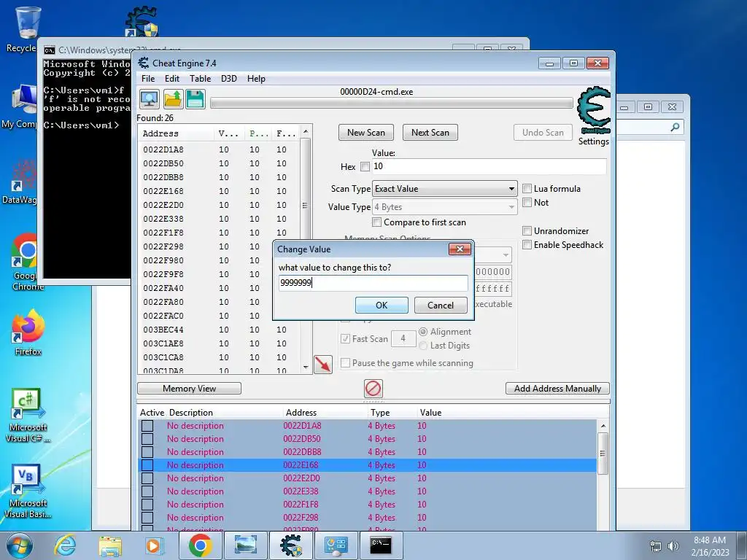Open the Help menu
Screen dimensions: 747x560
pos(256,79)
